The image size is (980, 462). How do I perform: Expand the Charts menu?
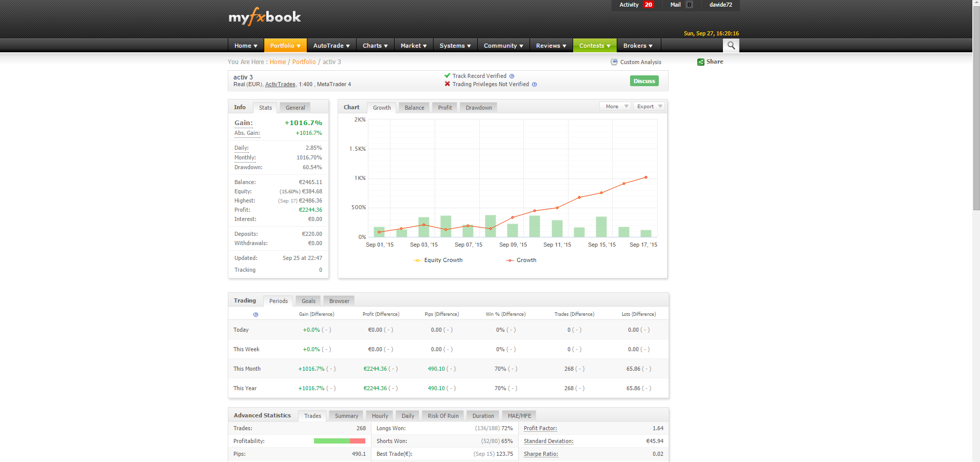(x=375, y=46)
